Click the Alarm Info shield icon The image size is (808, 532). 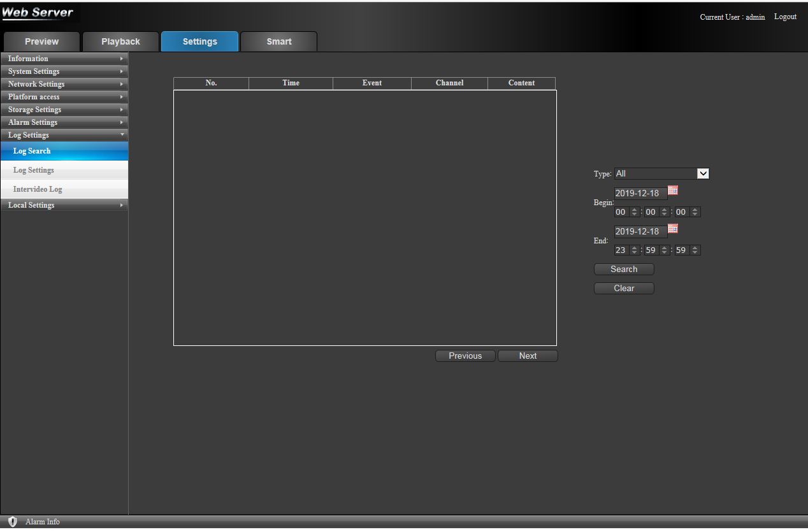pyautogui.click(x=13, y=522)
